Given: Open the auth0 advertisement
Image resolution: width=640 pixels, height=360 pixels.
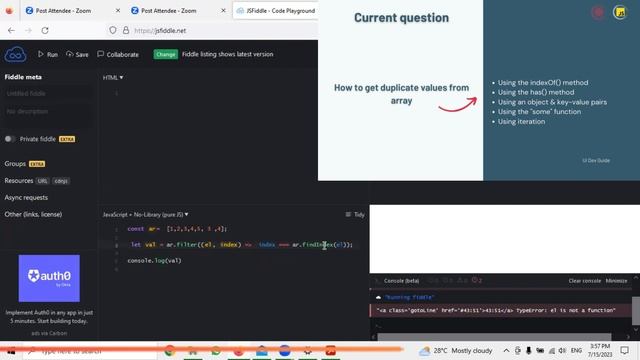Looking at the screenshot, I should 49,278.
